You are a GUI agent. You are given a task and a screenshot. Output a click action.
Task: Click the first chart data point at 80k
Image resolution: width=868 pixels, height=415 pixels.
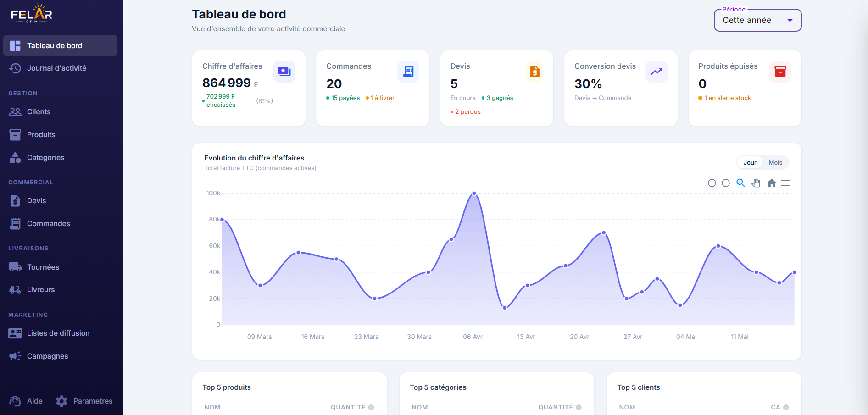click(223, 220)
